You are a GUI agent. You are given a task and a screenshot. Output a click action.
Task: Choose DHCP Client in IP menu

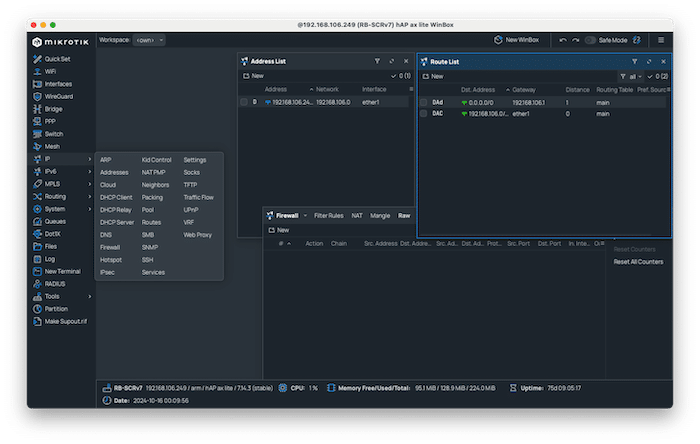point(116,197)
